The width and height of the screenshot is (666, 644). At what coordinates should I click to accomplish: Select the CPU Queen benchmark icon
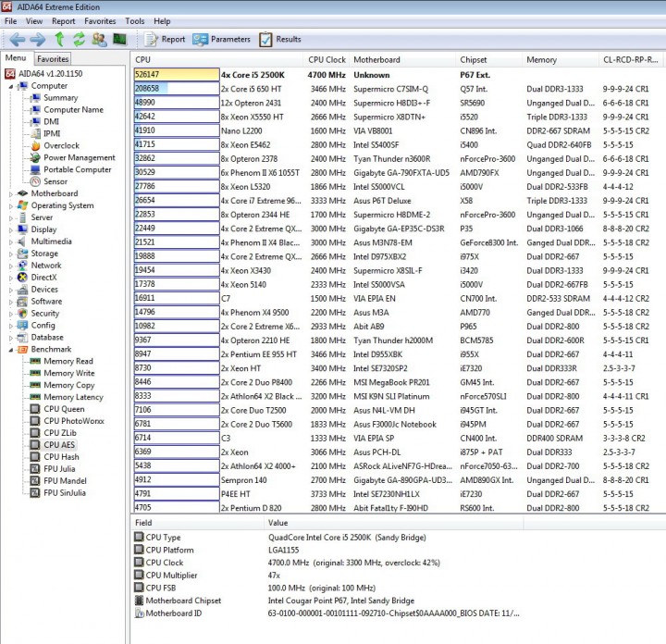(x=36, y=409)
